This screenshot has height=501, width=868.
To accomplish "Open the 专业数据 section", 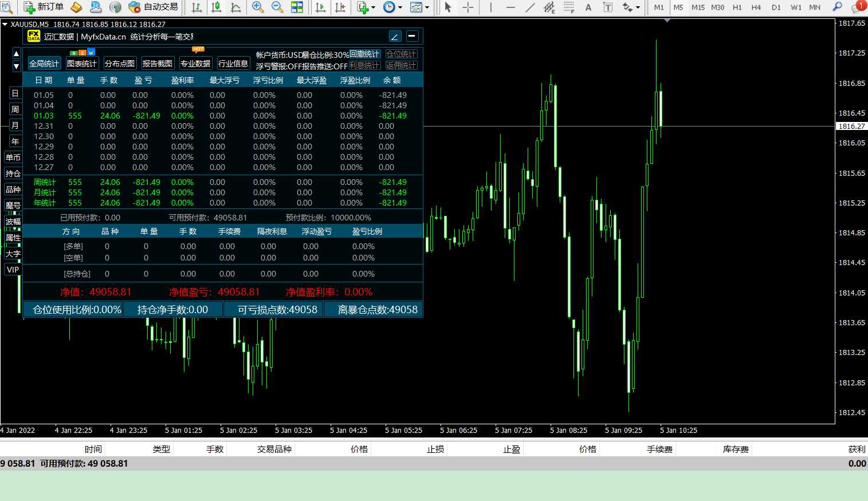I will (x=195, y=64).
